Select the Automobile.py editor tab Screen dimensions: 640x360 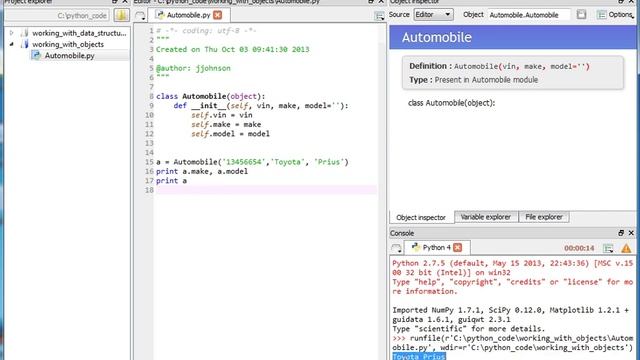[188, 15]
